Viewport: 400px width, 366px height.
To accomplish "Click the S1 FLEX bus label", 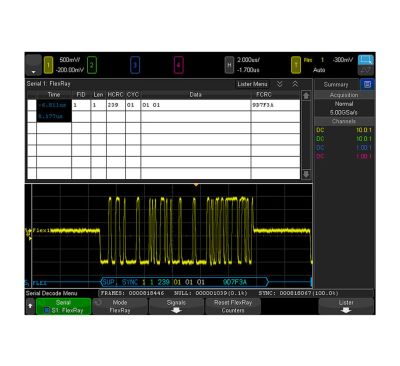I will [36, 283].
